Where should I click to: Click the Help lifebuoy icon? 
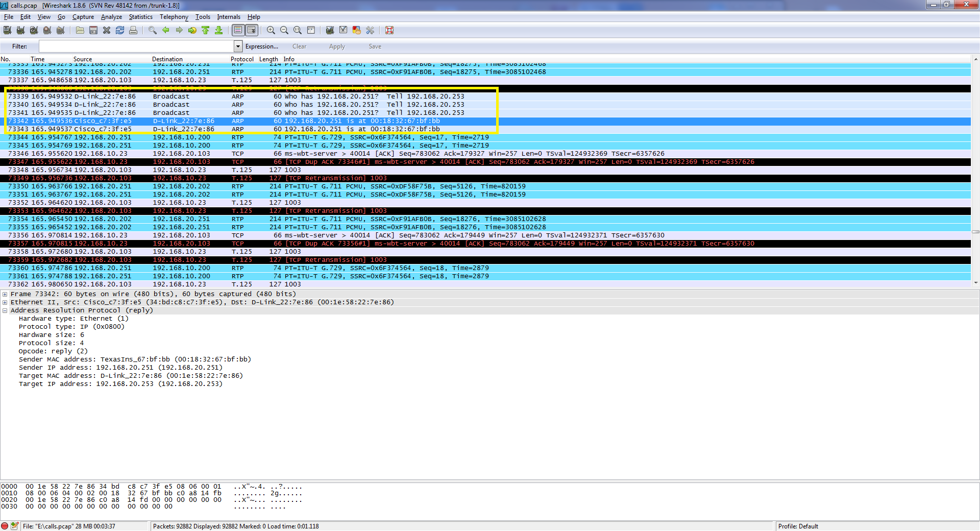point(389,31)
